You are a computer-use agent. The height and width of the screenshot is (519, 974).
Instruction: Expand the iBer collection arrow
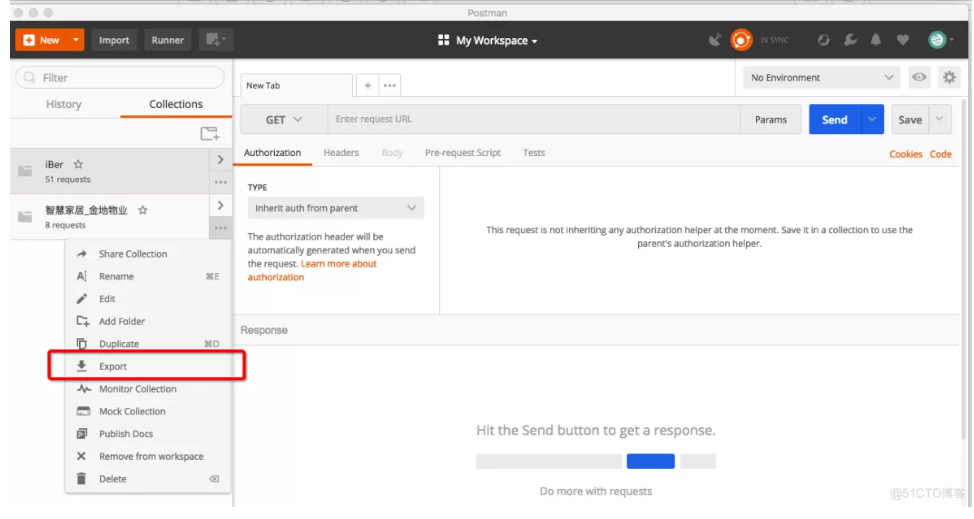click(221, 160)
